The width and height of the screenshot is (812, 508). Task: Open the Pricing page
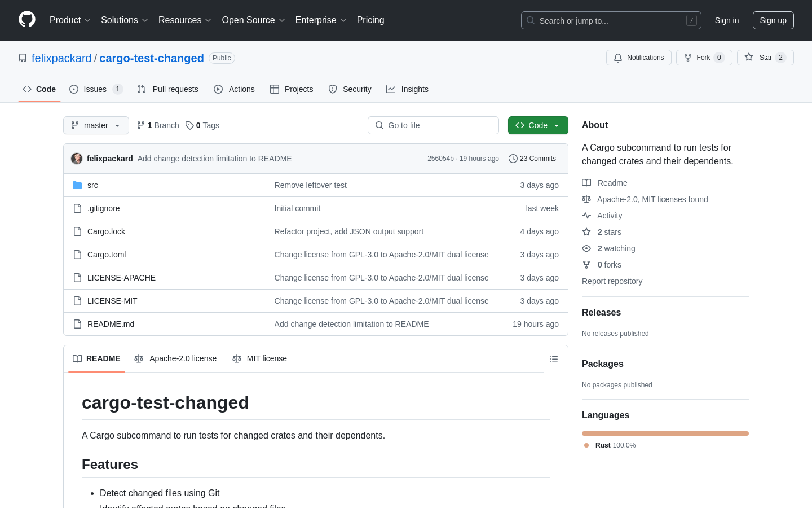tap(370, 20)
